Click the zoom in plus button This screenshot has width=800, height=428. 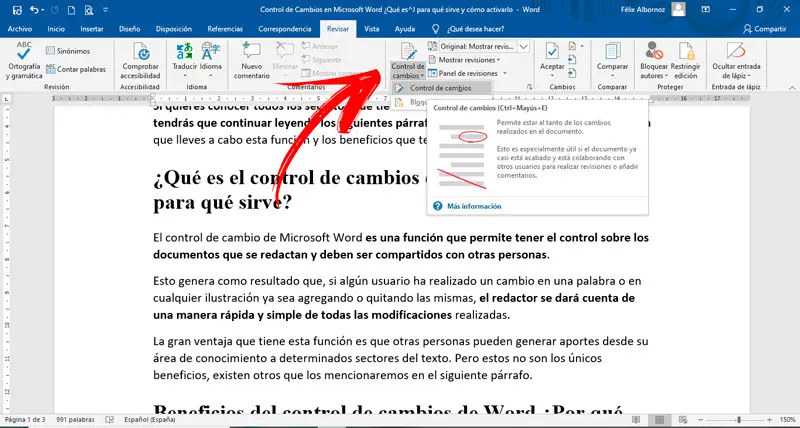point(769,419)
